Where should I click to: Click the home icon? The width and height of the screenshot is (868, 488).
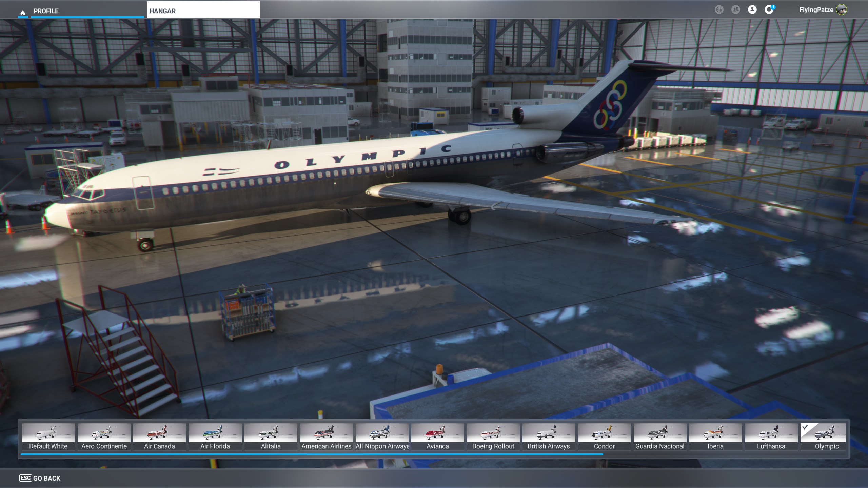23,13
